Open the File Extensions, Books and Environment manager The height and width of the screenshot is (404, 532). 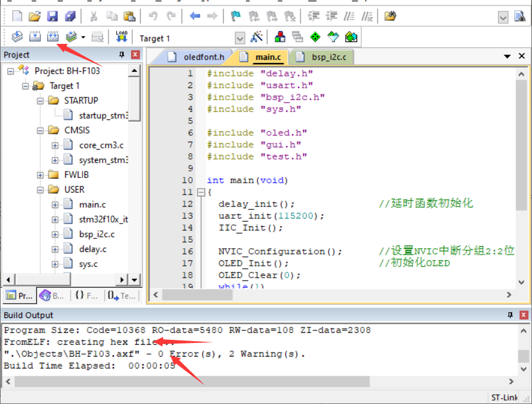(280, 37)
